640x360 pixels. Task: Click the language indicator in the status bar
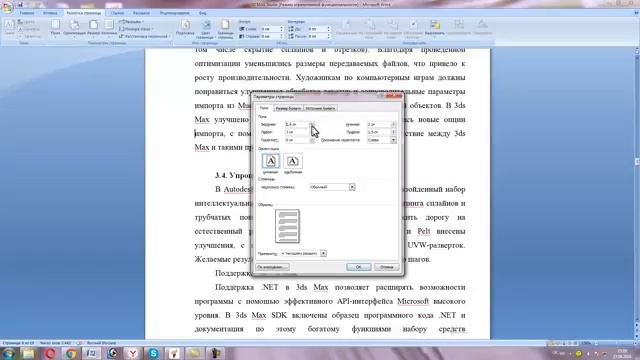(x=101, y=343)
